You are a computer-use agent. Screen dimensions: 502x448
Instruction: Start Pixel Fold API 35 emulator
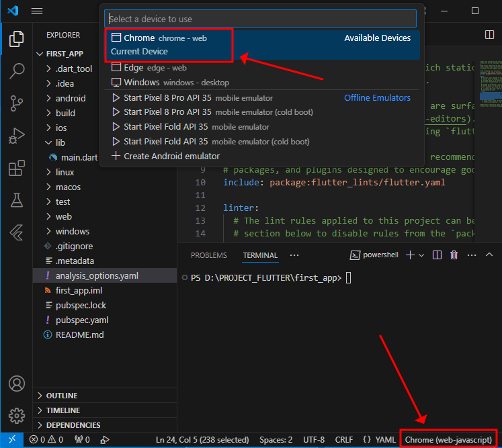coord(262,127)
